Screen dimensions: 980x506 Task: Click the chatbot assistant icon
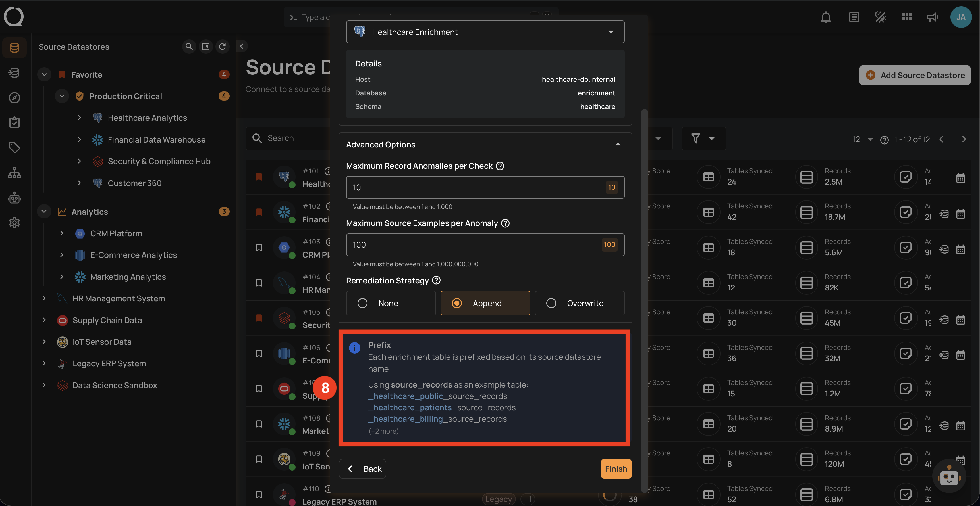[x=949, y=477]
